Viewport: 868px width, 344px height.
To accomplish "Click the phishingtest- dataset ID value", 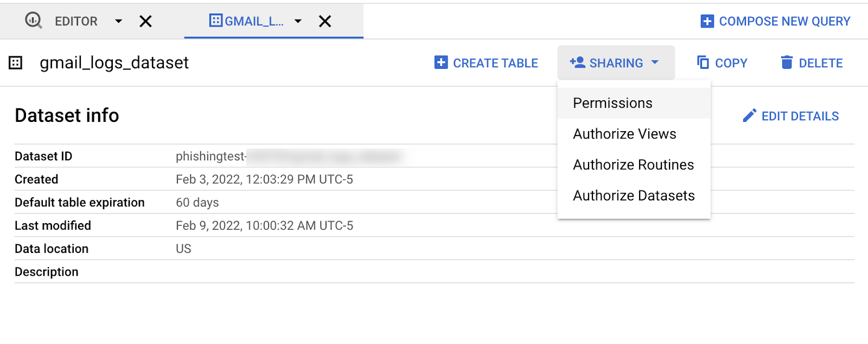I will [211, 157].
